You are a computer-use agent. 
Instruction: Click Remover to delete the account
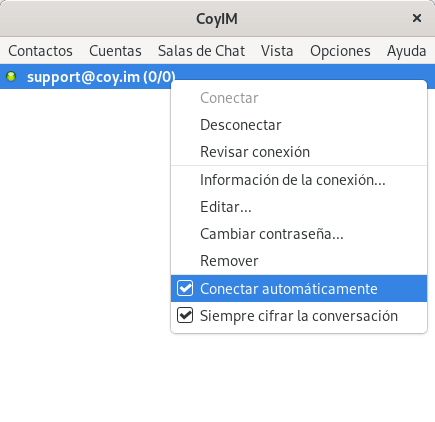299,261
